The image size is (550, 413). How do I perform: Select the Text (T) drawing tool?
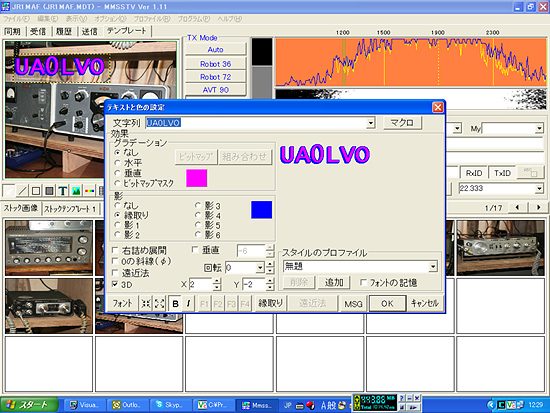(63, 191)
